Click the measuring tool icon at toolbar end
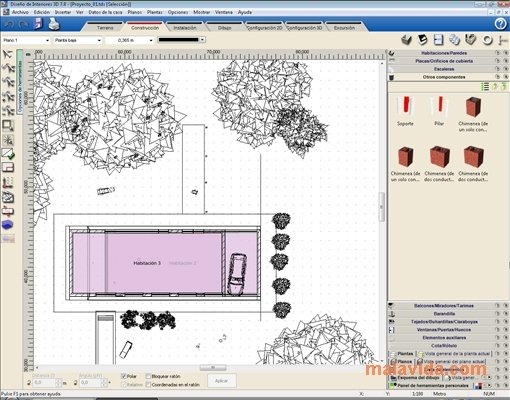The height and width of the screenshot is (400, 510). 503,40
